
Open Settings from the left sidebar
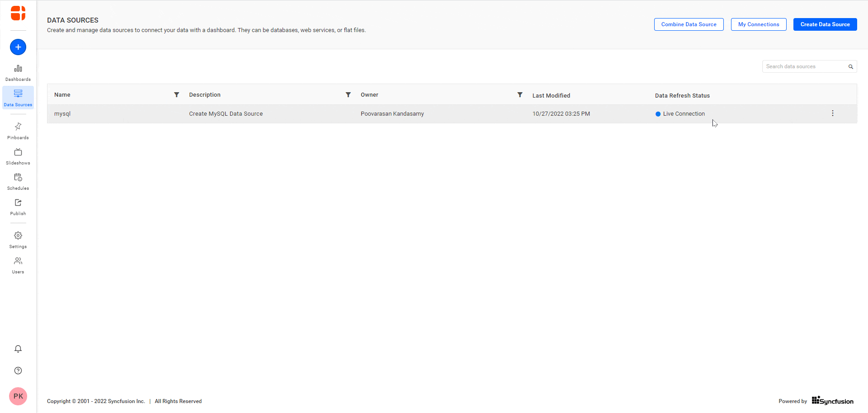tap(18, 239)
